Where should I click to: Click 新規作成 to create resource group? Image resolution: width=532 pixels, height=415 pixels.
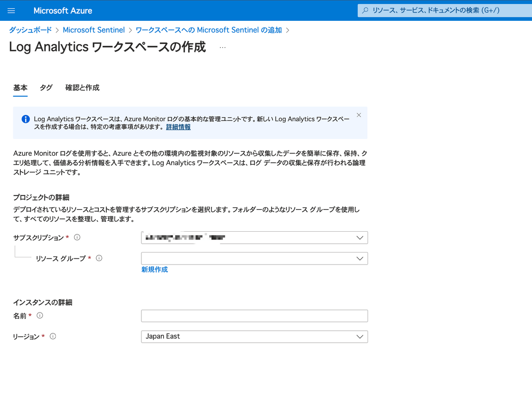coord(155,269)
